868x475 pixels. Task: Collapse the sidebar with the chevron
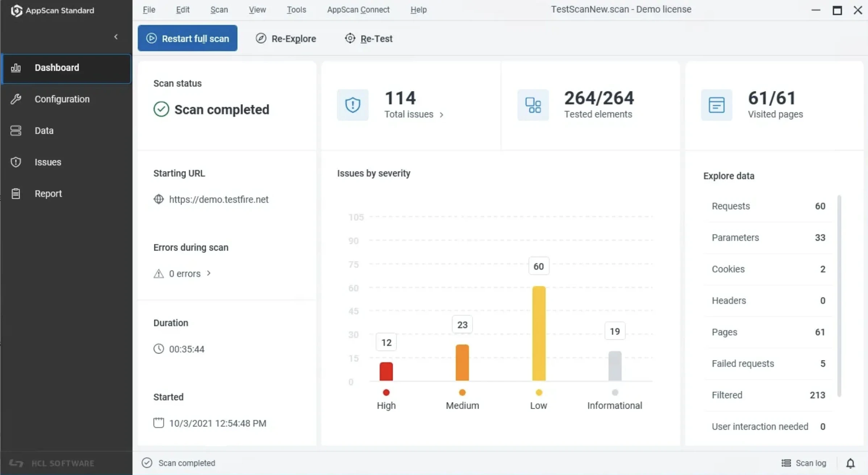[x=116, y=37]
